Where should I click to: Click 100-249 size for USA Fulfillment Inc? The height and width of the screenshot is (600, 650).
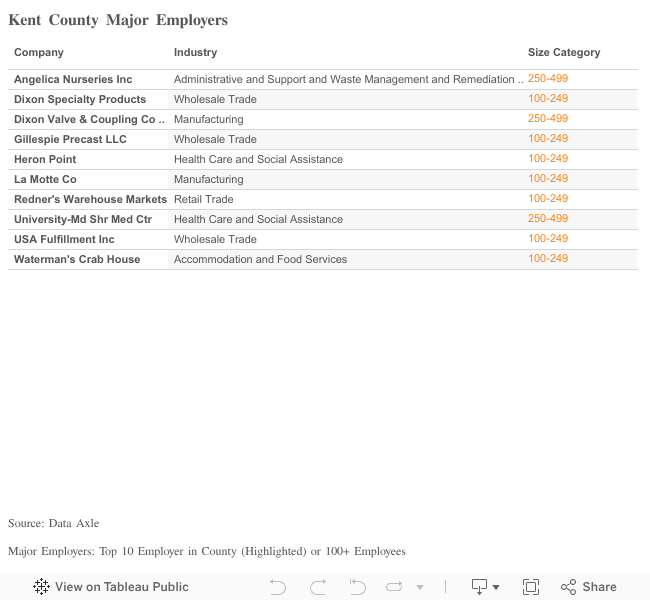[548, 238]
